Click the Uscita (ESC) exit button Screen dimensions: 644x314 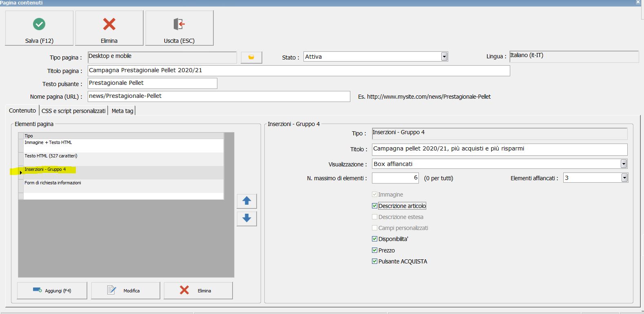tap(179, 28)
